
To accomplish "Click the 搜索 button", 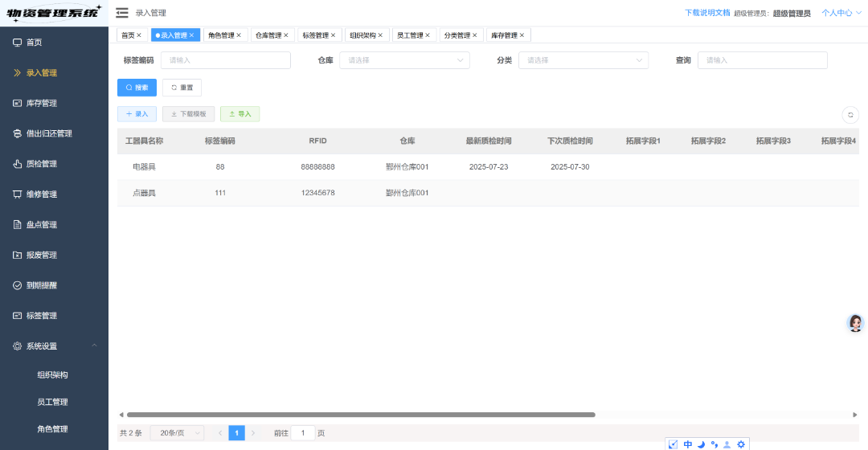I will click(x=137, y=88).
